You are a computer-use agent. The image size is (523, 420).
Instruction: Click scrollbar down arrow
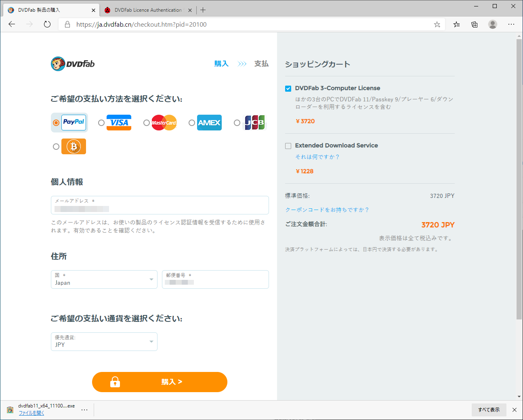[x=519, y=397]
